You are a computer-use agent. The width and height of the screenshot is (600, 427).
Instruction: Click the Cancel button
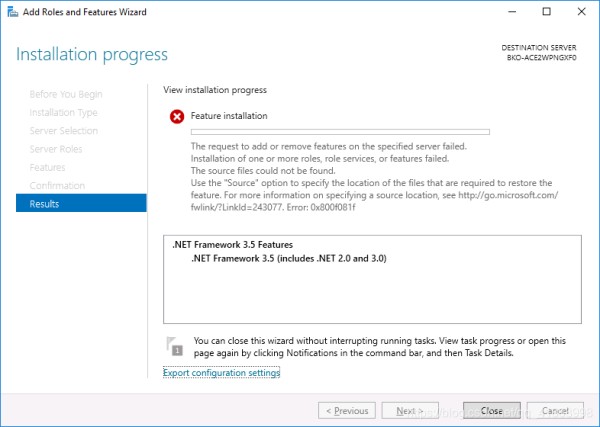click(555, 411)
